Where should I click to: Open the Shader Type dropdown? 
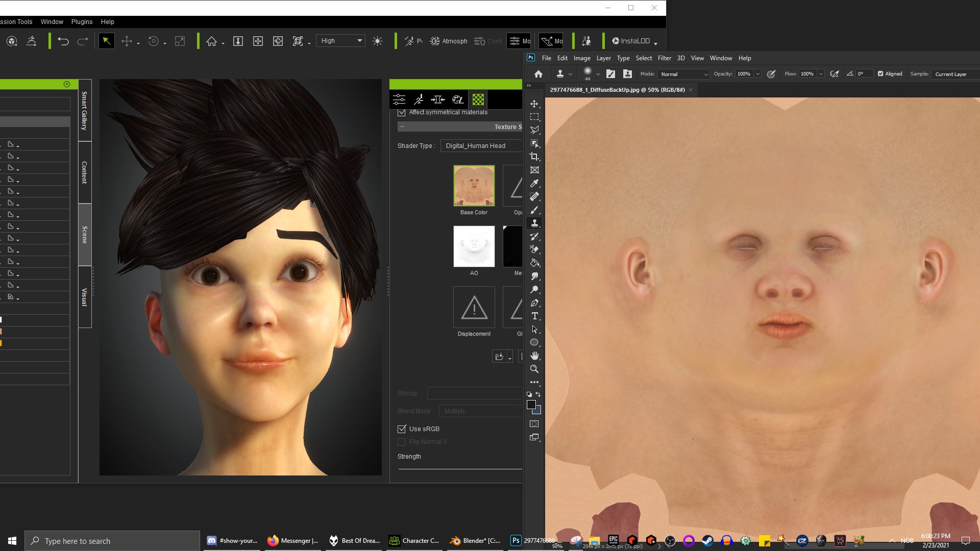(481, 146)
